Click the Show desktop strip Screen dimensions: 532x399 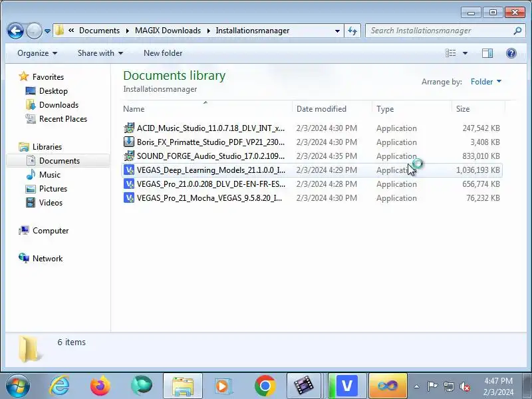(x=527, y=386)
